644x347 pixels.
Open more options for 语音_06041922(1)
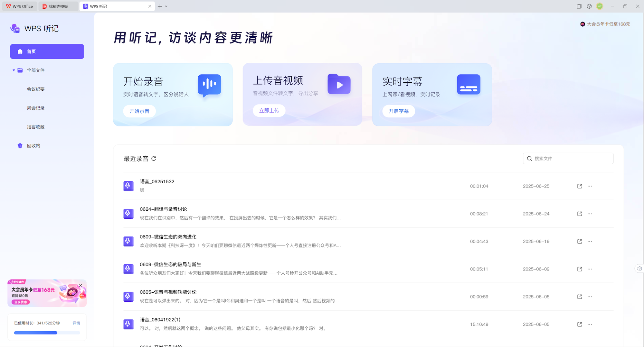[590, 324]
